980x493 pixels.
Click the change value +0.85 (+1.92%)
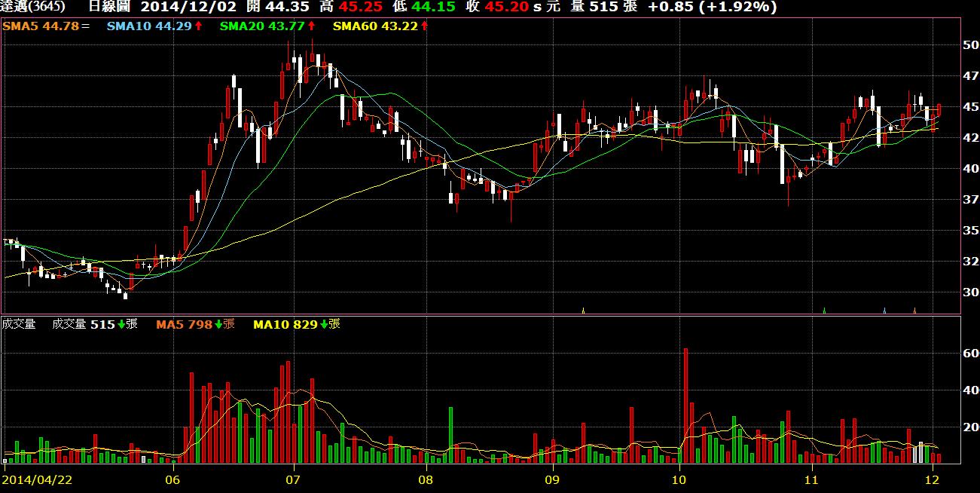coord(713,8)
